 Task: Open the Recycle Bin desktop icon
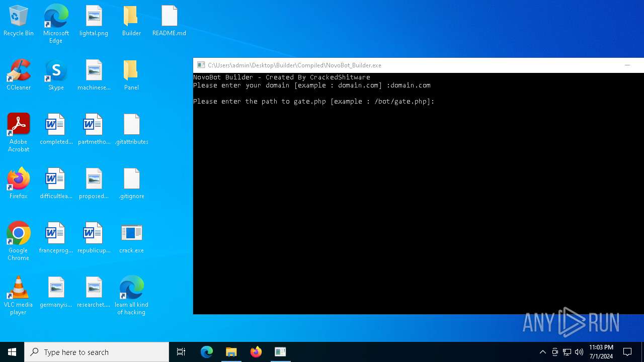point(19,21)
